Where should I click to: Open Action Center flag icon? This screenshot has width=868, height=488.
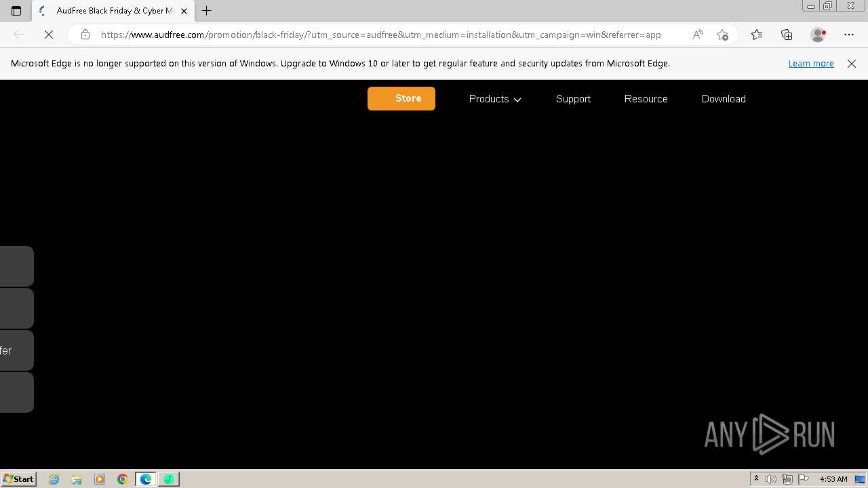(x=804, y=479)
